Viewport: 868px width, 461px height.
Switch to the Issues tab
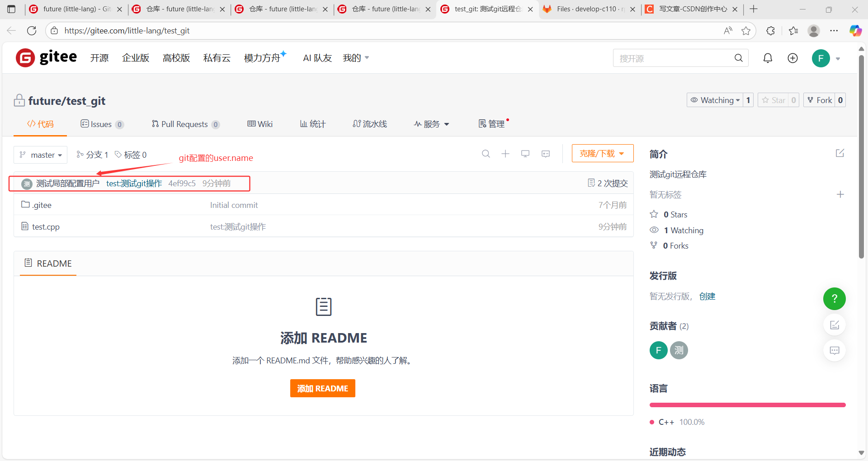tap(102, 124)
